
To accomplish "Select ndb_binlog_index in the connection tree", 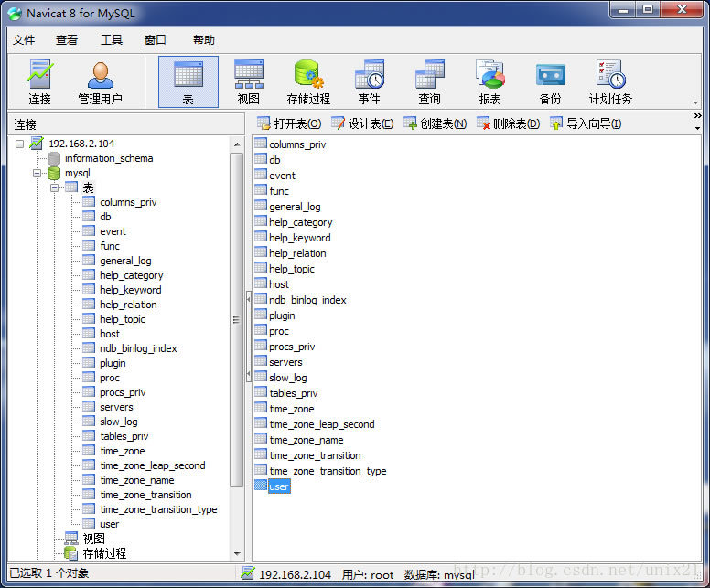I will [x=138, y=348].
